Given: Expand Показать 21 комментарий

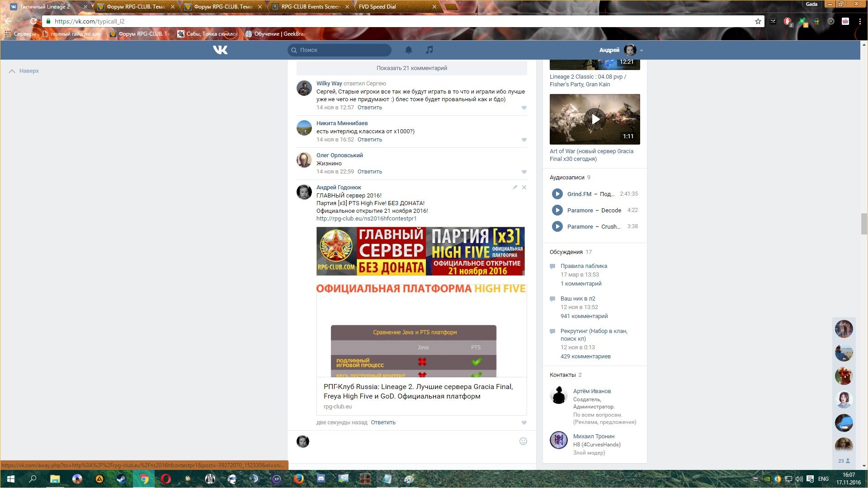Looking at the screenshot, I should click(411, 68).
